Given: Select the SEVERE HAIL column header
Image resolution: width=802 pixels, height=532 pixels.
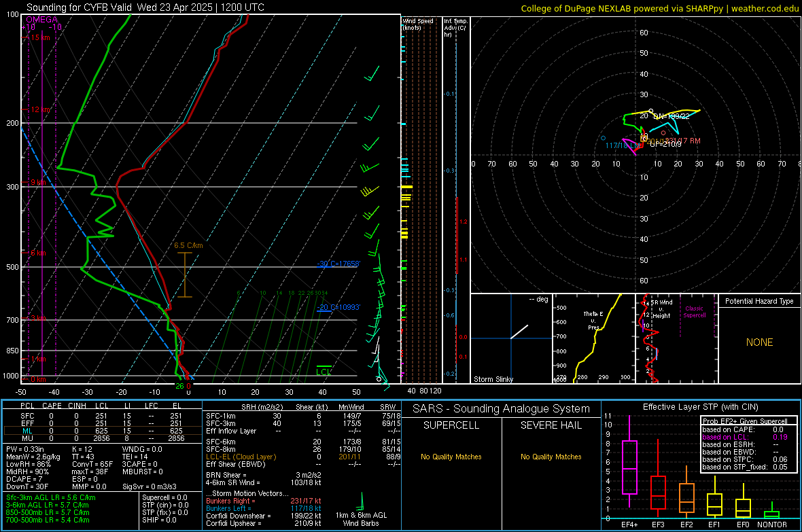Looking at the screenshot, I should tap(551, 425).
